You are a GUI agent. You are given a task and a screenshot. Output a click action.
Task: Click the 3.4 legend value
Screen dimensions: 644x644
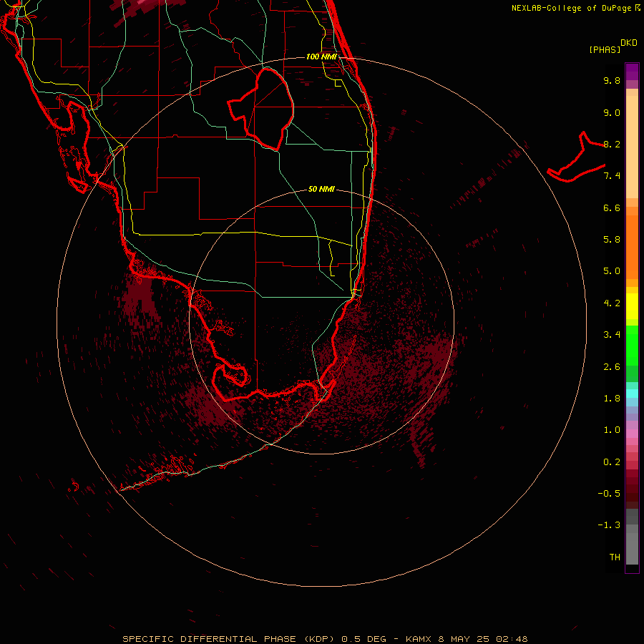[x=612, y=335]
